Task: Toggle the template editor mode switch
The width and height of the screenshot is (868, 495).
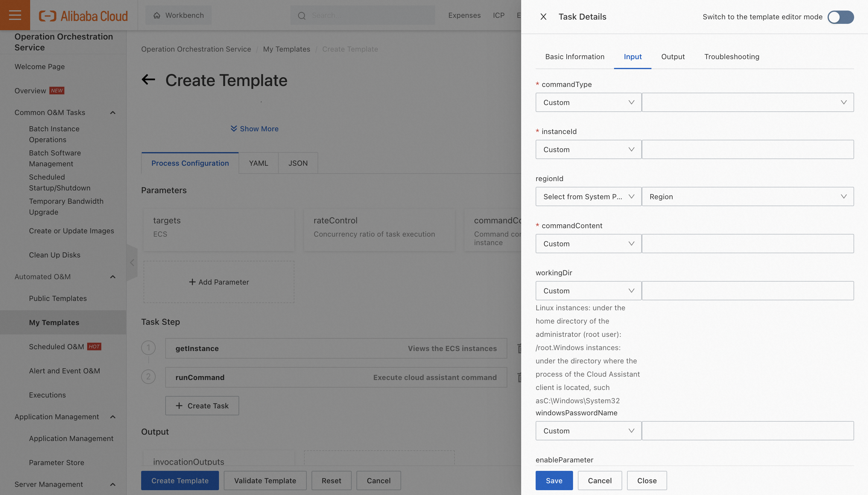Action: [840, 17]
